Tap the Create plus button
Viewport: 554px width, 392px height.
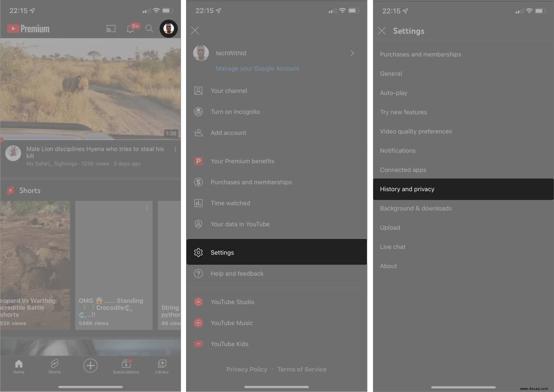91,365
